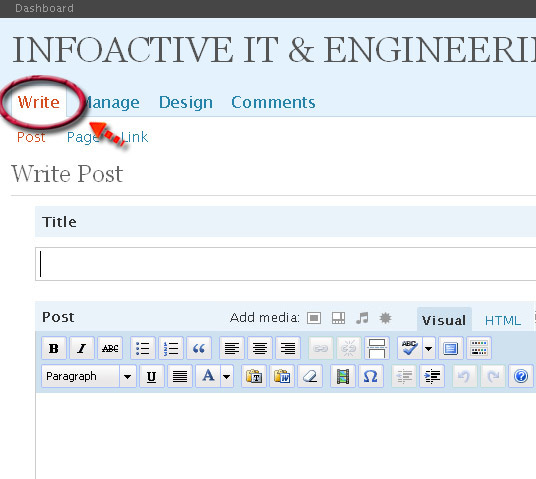Viewport: 536px width, 479px height.
Task: Outdent the paragraph
Action: 404,376
